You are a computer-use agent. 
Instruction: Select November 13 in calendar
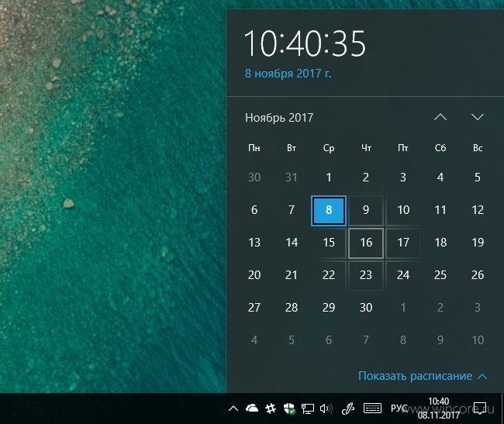click(254, 243)
